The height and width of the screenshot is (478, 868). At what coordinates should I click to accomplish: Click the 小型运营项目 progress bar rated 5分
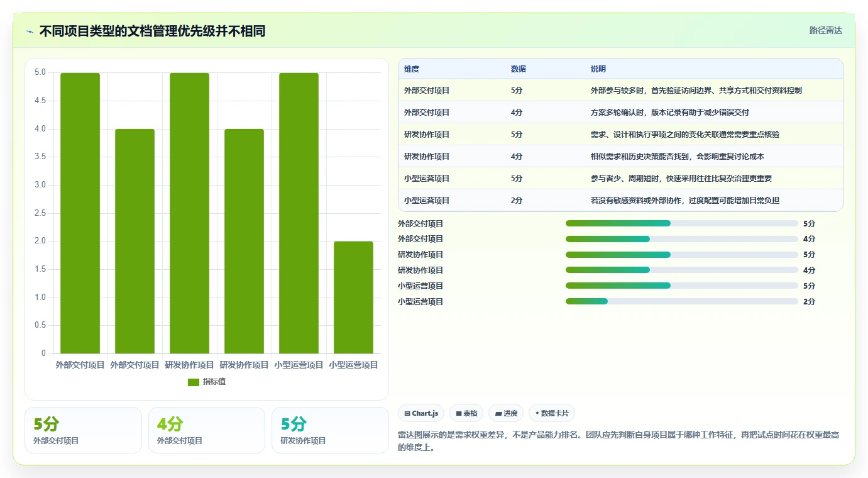point(681,286)
